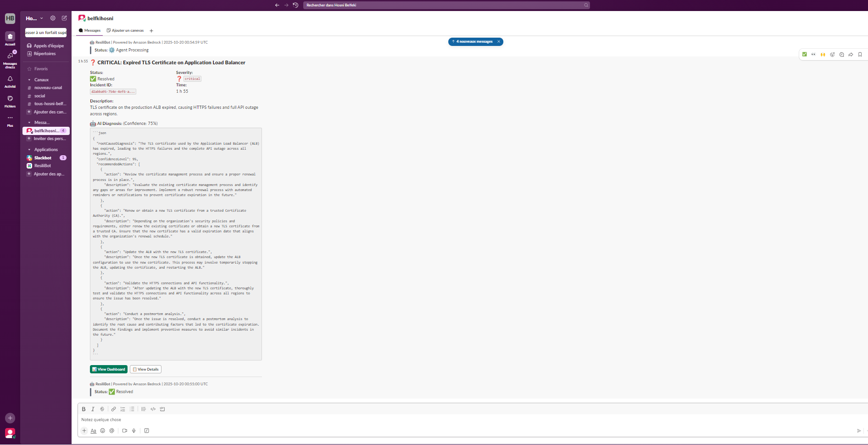Save the message for later with bookmark

click(x=860, y=54)
